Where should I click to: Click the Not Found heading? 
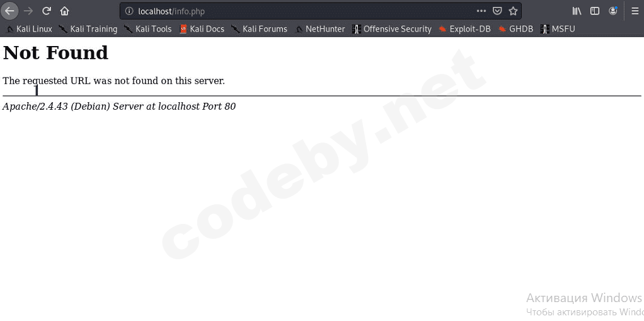(55, 52)
